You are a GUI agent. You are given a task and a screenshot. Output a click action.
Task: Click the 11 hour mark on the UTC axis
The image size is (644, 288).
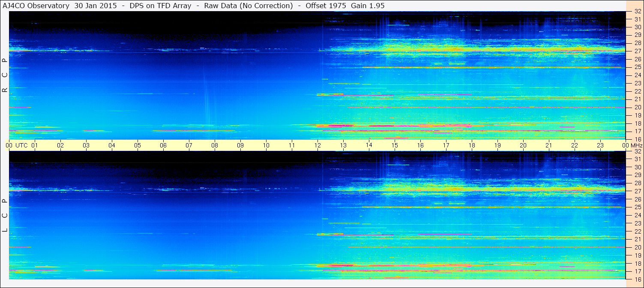point(292,145)
